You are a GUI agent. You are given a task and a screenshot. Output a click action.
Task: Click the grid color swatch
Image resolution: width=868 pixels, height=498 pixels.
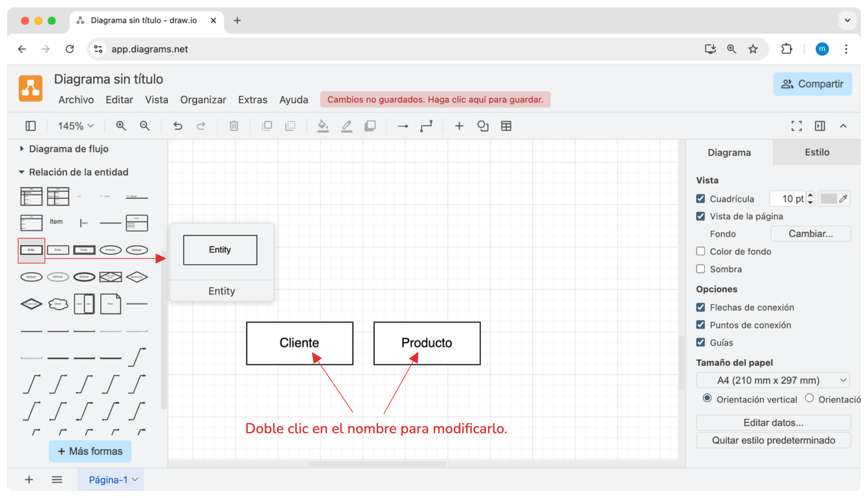(829, 198)
